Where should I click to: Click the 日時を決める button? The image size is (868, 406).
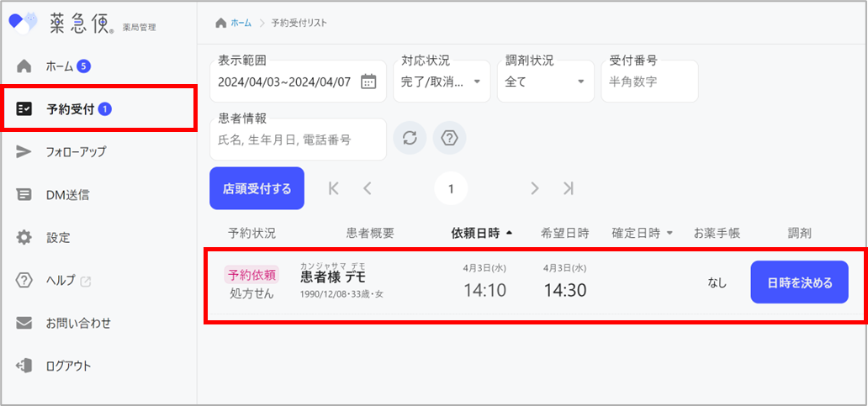click(x=799, y=282)
